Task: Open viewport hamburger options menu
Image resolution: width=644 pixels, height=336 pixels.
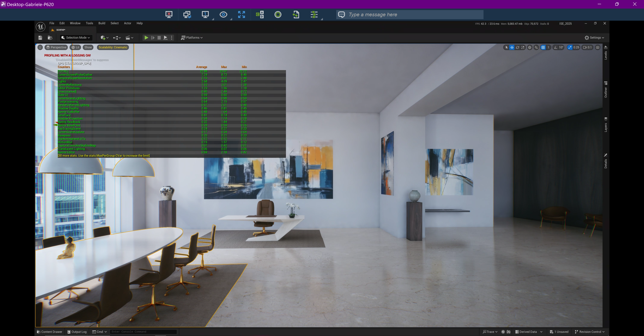Action: coord(40,47)
